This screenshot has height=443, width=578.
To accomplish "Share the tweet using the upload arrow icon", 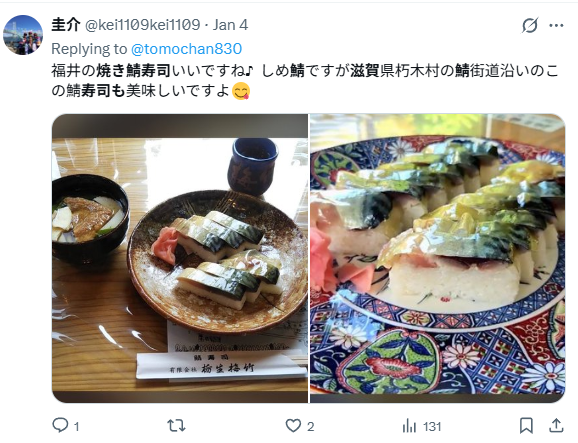I will coord(556,426).
